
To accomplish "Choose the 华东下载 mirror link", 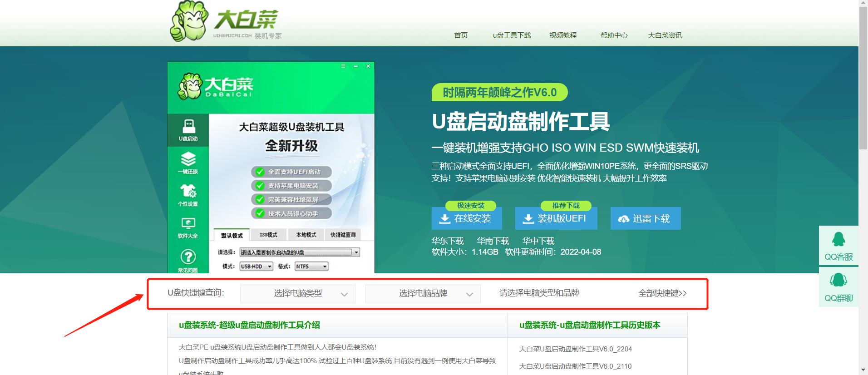I will pos(448,241).
